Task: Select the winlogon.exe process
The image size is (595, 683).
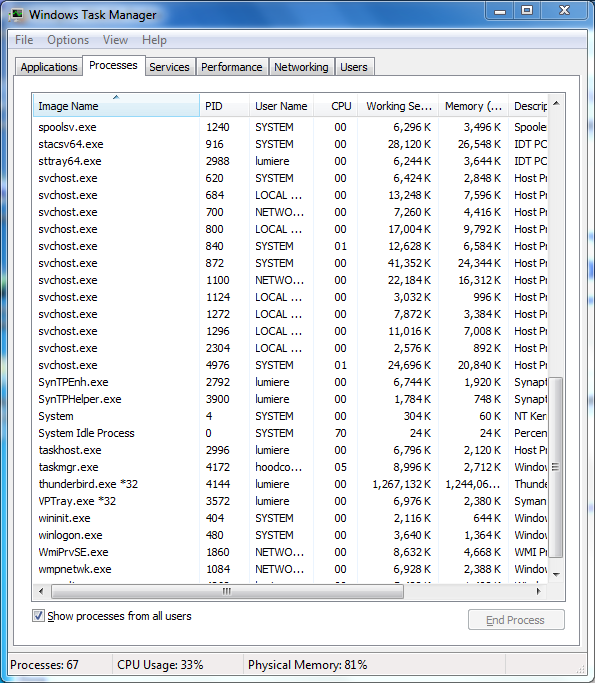Action: 290,535
